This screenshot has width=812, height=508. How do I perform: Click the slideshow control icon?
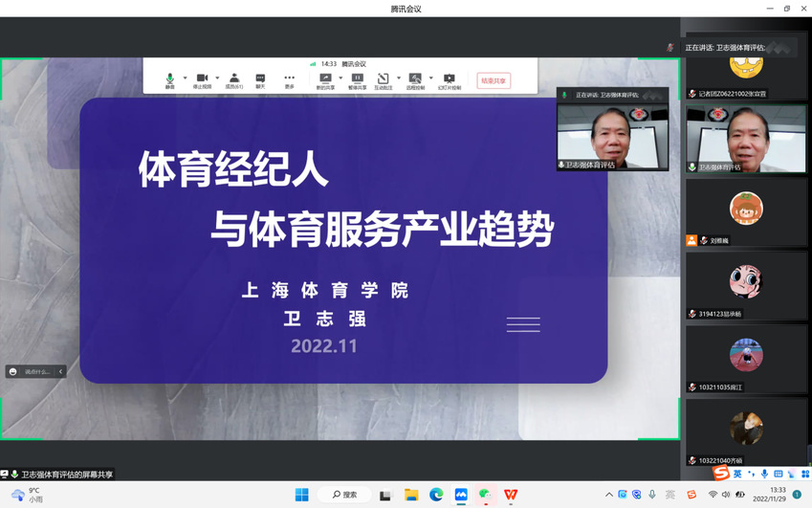coord(449,79)
